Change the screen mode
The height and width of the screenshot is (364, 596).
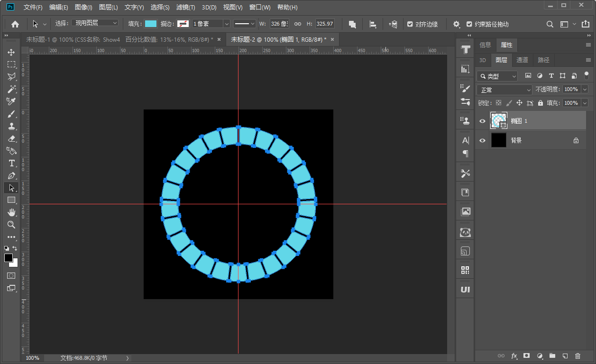(x=11, y=288)
